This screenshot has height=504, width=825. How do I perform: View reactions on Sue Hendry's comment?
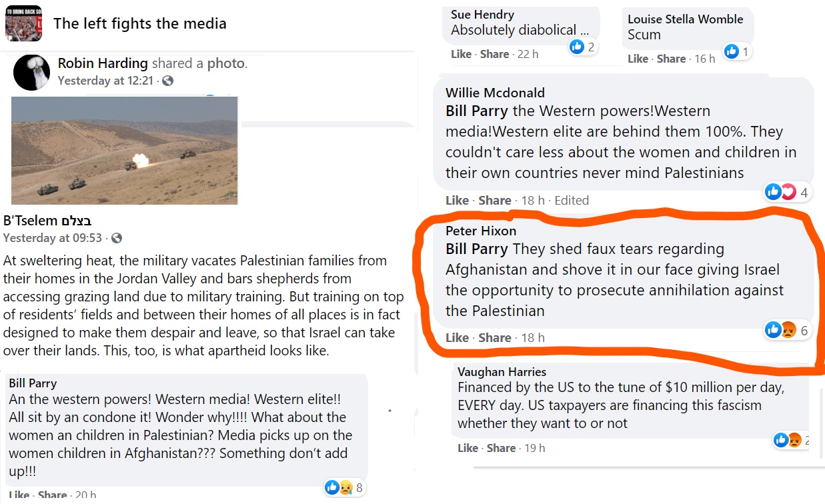click(582, 47)
